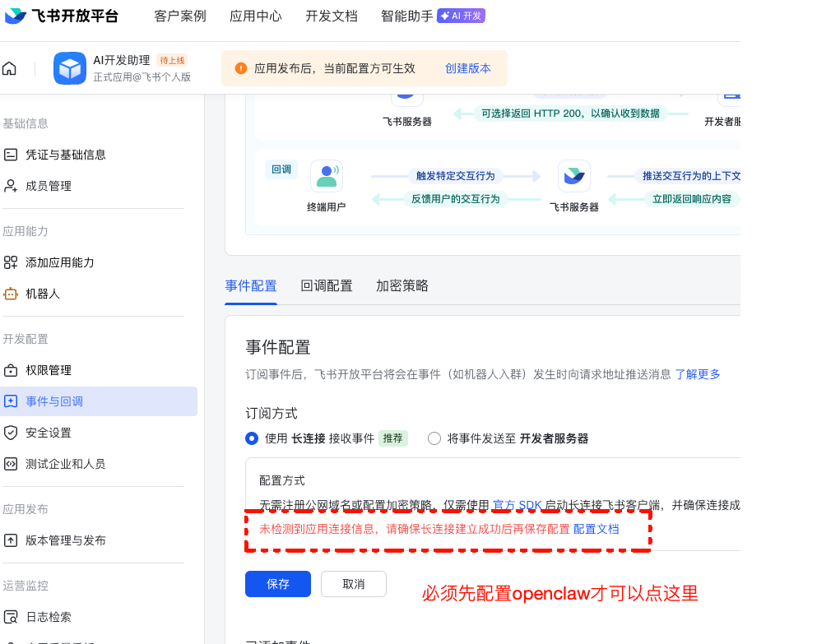Open the 配置文档 link

point(596,529)
